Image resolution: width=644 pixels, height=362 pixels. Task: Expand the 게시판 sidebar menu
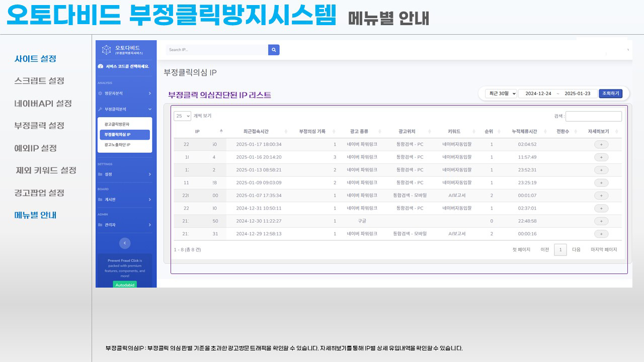coord(125,200)
